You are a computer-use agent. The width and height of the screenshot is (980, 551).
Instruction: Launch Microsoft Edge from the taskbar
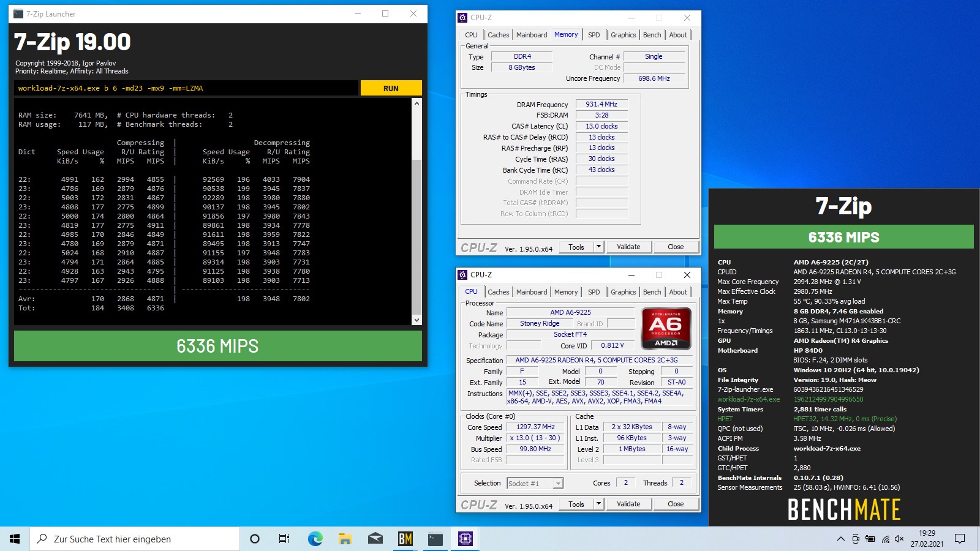pos(315,539)
